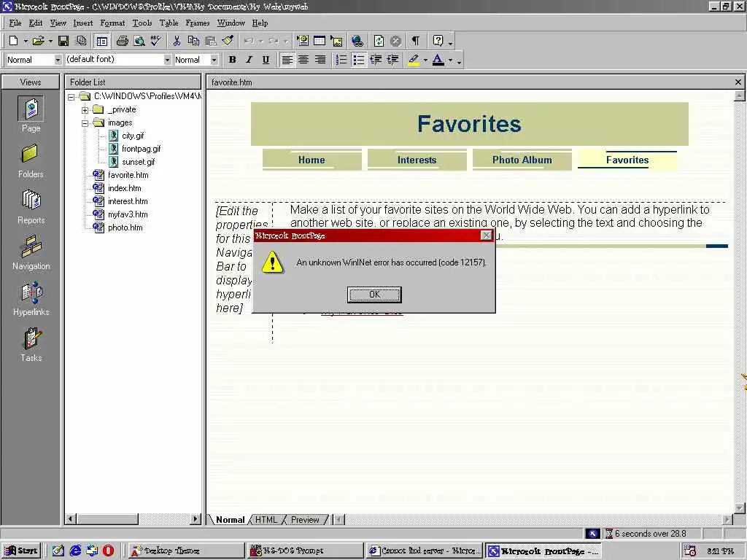Switch to the HTML tab

(x=266, y=519)
